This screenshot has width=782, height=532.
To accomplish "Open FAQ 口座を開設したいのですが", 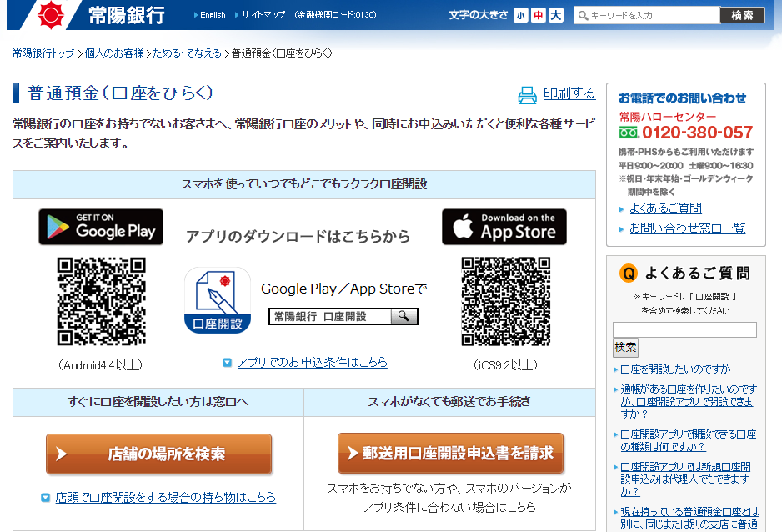I will pyautogui.click(x=675, y=369).
